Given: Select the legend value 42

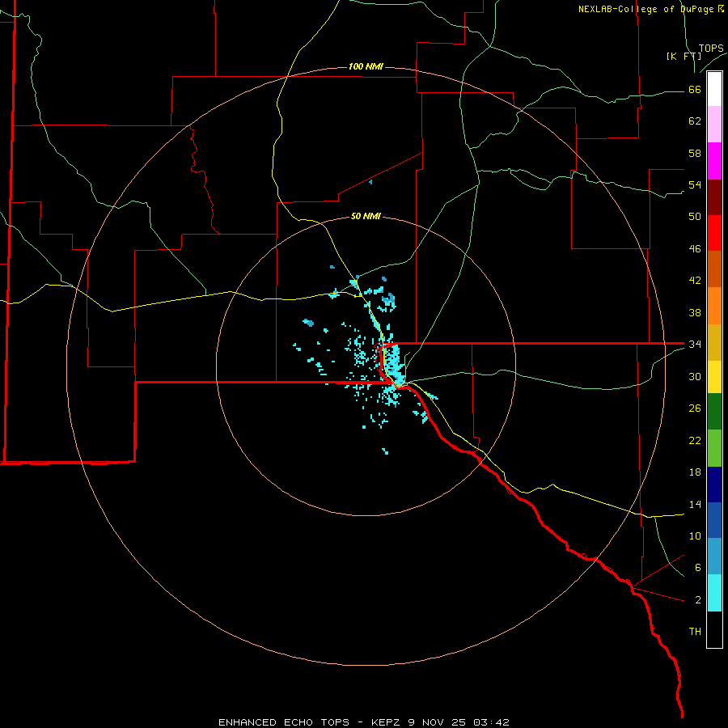Looking at the screenshot, I should pyautogui.click(x=695, y=281).
